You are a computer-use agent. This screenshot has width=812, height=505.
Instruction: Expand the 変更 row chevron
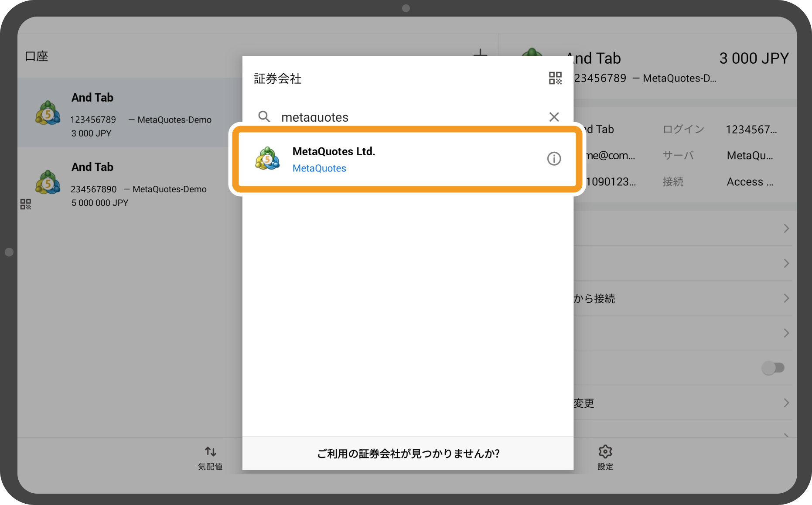pyautogui.click(x=786, y=403)
